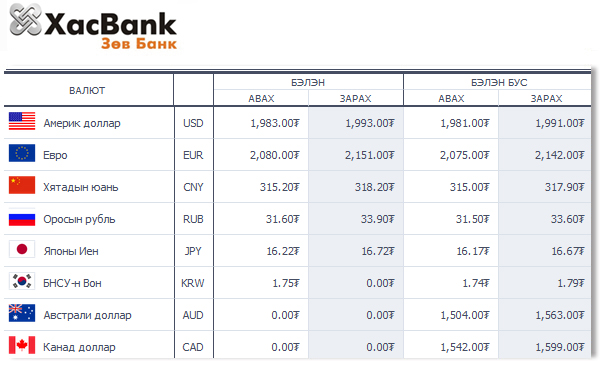Screen dimensions: 602x371
Task: Click the Russia flag icon
Action: point(22,217)
